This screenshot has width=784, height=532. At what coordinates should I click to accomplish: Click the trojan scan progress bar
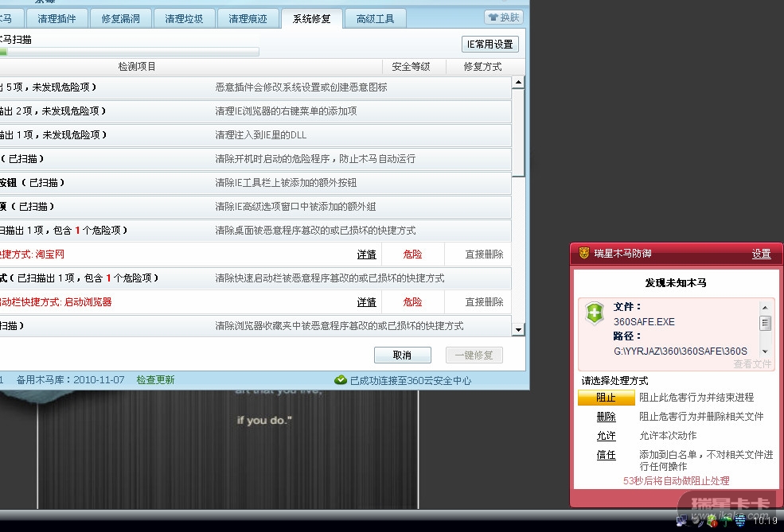pyautogui.click(x=130, y=52)
